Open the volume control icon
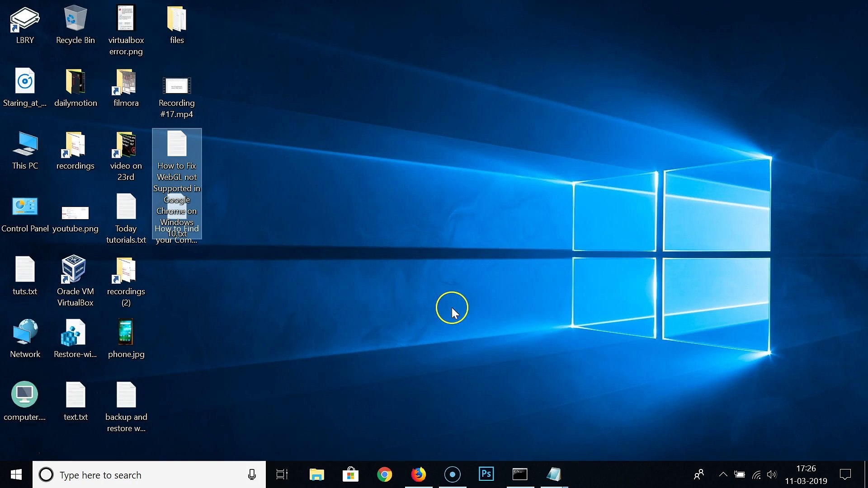868x488 pixels. tap(772, 474)
